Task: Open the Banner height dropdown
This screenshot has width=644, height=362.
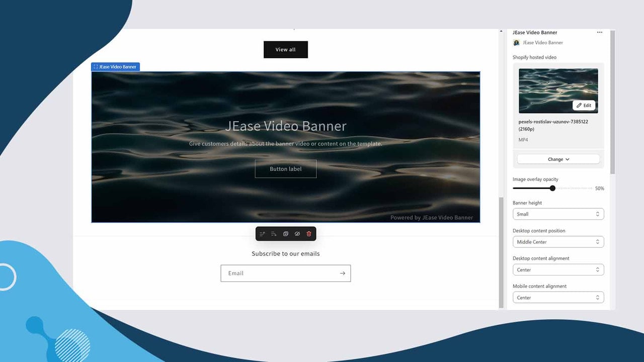Action: point(558,214)
